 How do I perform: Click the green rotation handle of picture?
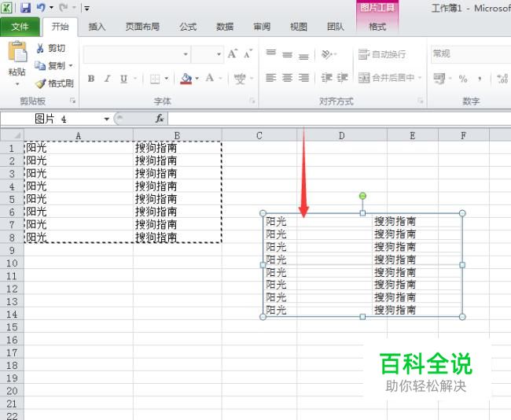coord(362,196)
